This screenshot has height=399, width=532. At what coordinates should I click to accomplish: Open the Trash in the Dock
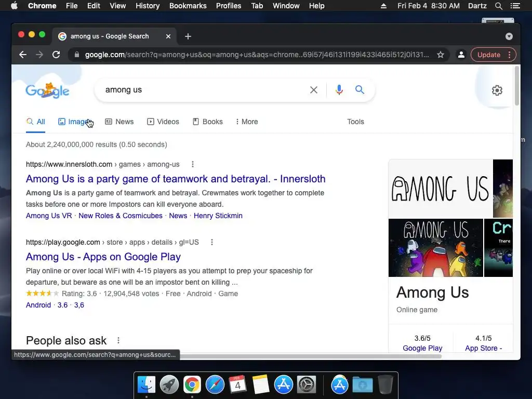click(385, 385)
